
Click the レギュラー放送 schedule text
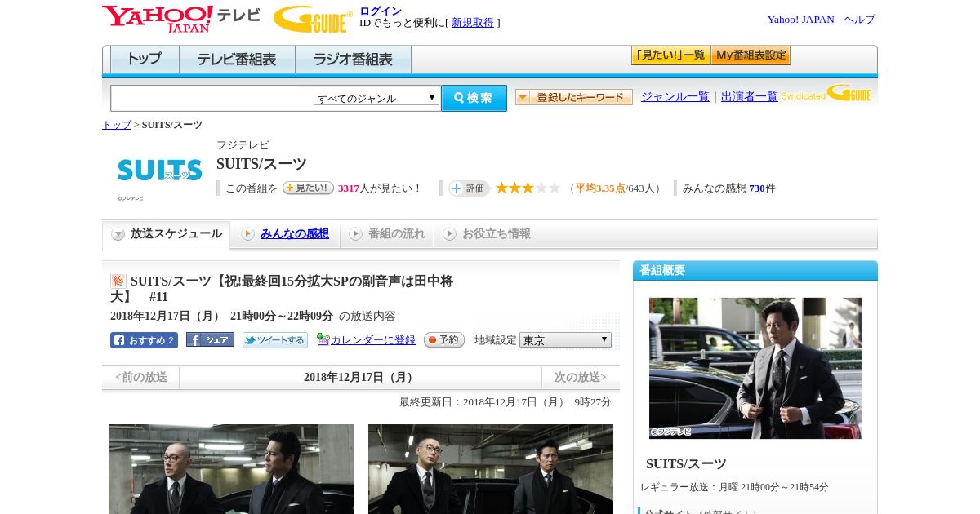click(x=734, y=487)
